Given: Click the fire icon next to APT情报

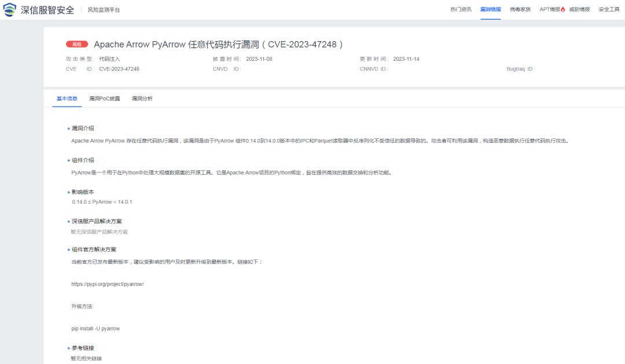Looking at the screenshot, I should click(x=563, y=9).
